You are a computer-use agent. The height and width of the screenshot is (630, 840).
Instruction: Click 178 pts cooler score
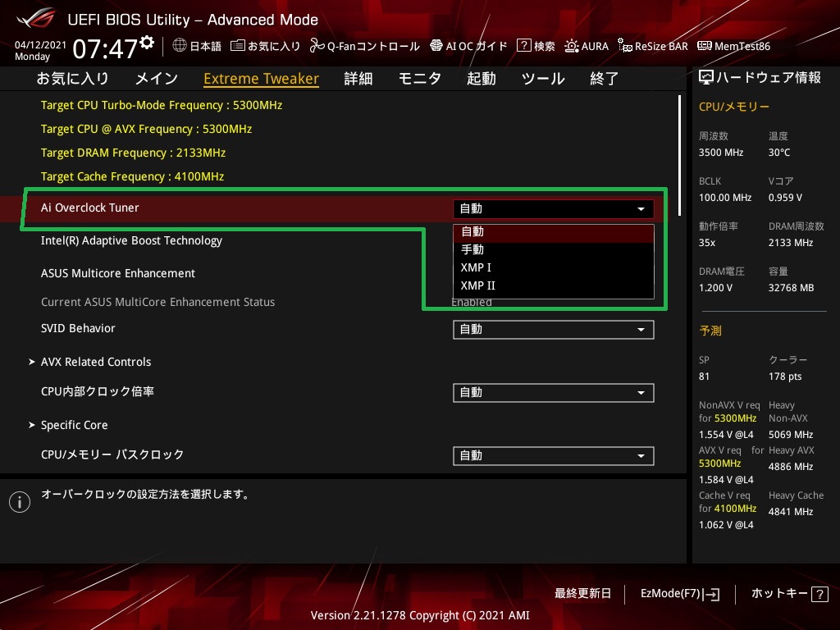click(x=785, y=377)
